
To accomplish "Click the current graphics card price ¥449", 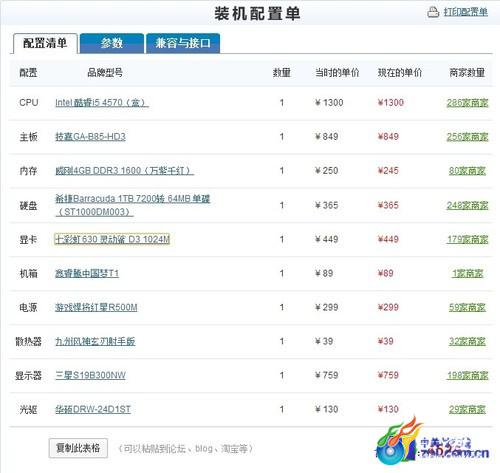I will tap(388, 239).
